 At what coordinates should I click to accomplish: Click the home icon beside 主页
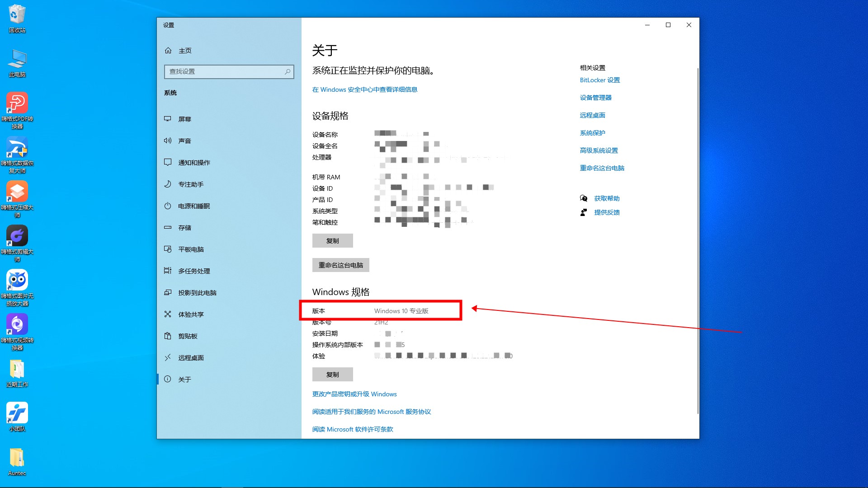[168, 51]
